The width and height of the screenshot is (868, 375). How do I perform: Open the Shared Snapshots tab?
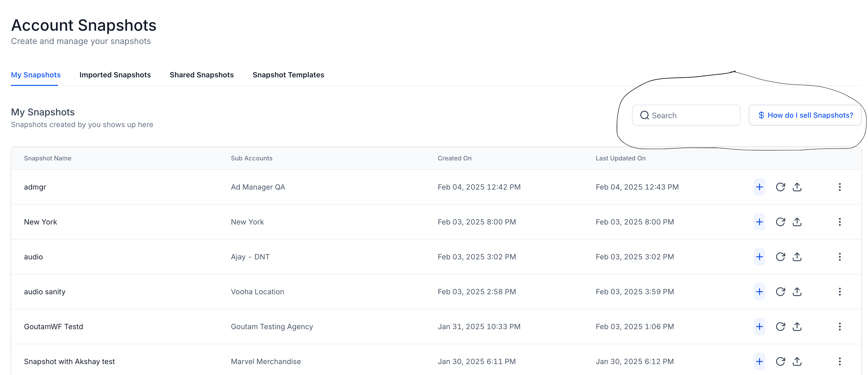coord(201,75)
